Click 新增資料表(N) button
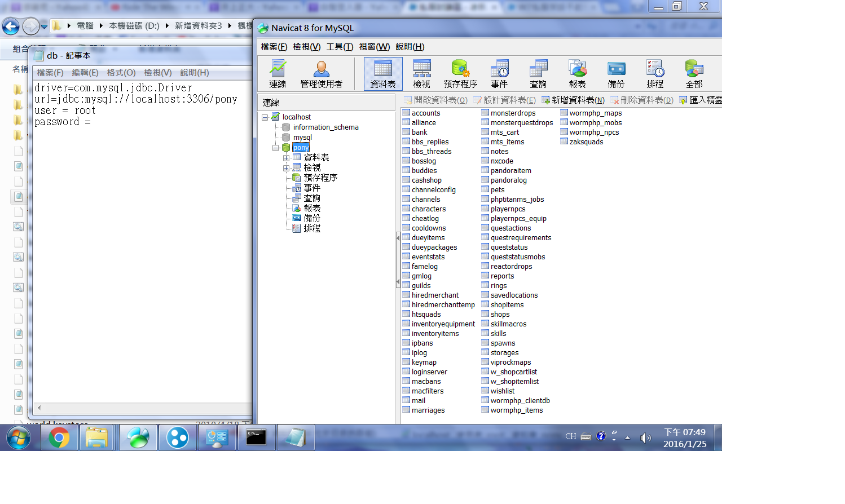This screenshot has width=845, height=504. coord(573,100)
